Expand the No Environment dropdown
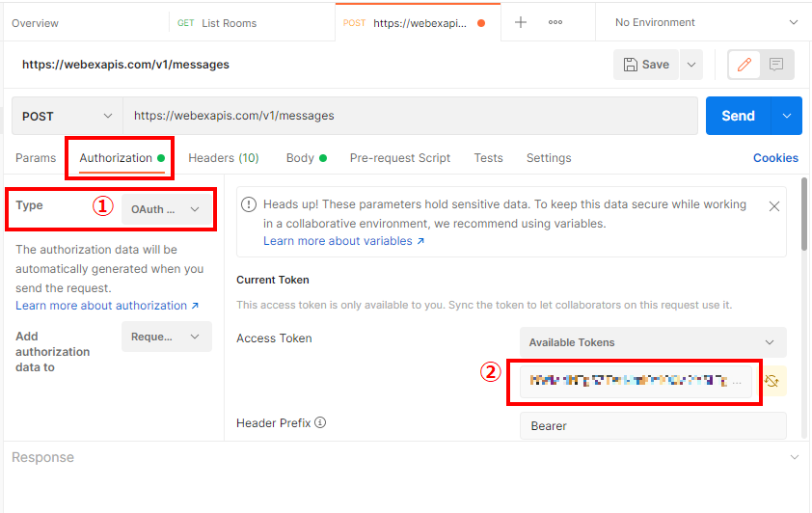Viewport: 812px width, 513px height. (x=793, y=22)
